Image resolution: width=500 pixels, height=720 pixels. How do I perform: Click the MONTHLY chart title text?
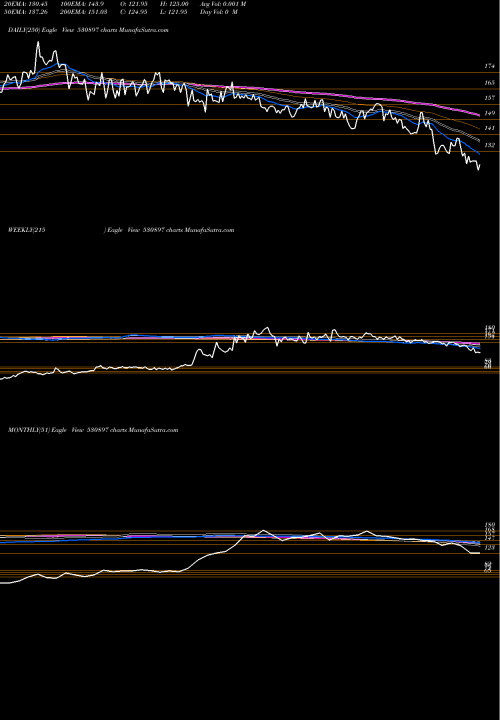(x=93, y=430)
